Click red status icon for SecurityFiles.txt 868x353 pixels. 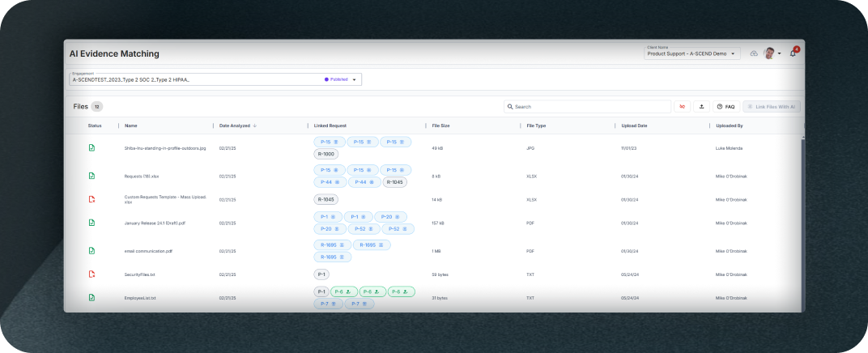[x=91, y=274]
